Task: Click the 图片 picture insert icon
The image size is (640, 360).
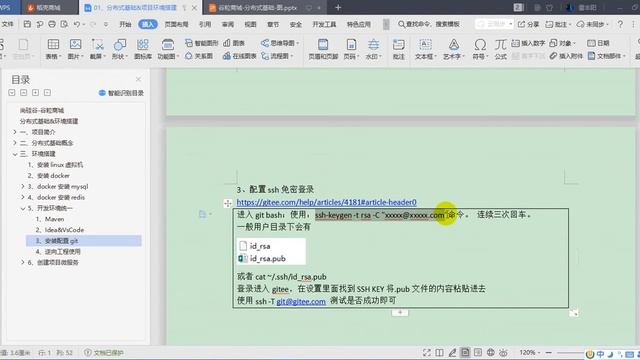Action: (x=75, y=49)
